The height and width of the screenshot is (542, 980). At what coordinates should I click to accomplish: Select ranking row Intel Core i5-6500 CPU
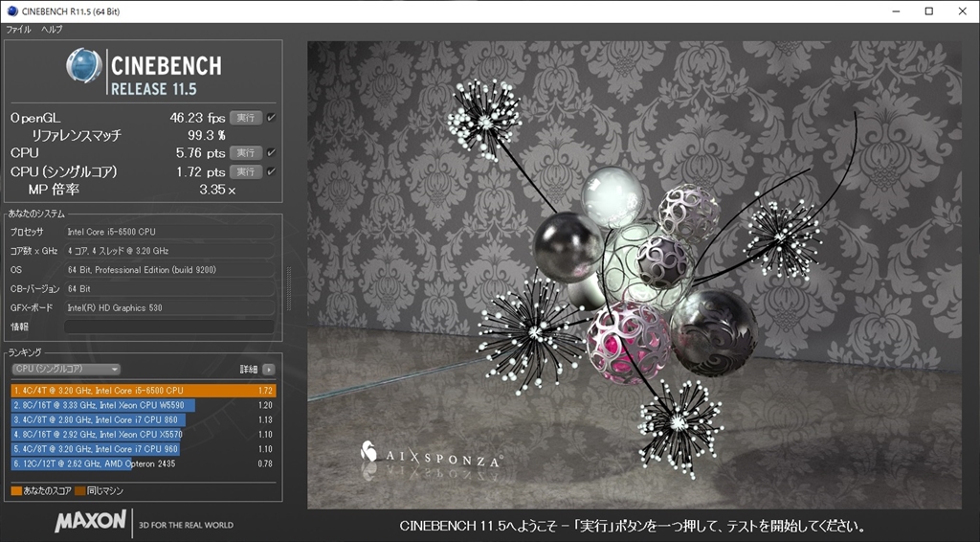click(144, 391)
